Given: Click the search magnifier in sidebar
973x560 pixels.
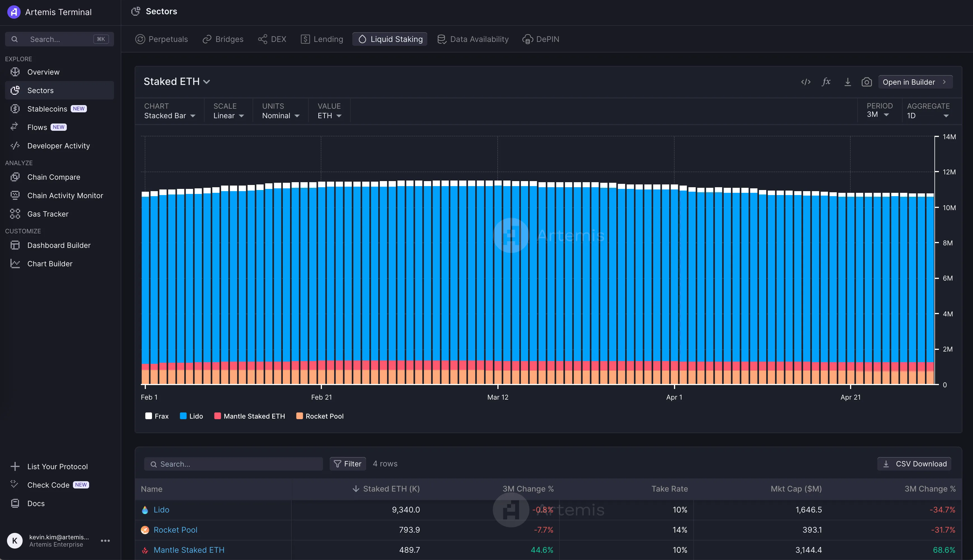Looking at the screenshot, I should tap(15, 39).
